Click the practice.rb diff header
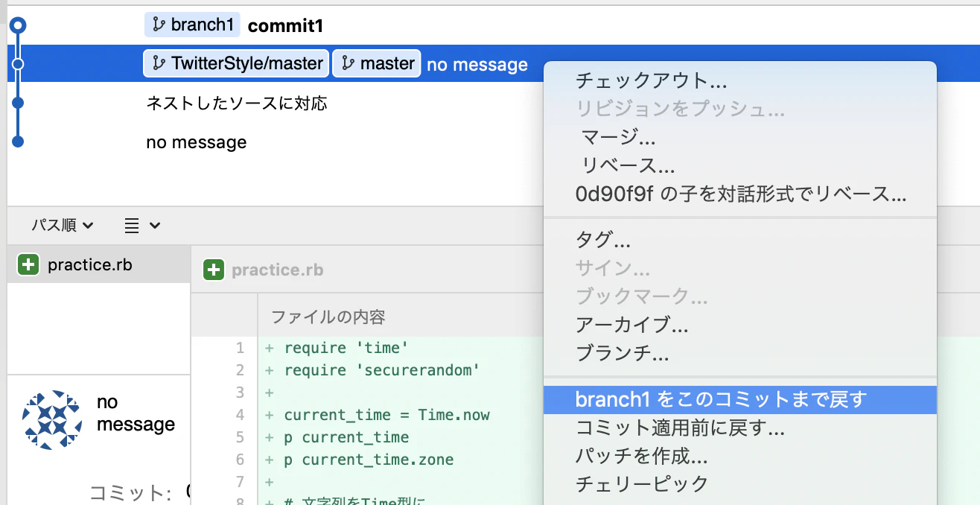Image resolution: width=980 pixels, height=505 pixels. click(277, 270)
